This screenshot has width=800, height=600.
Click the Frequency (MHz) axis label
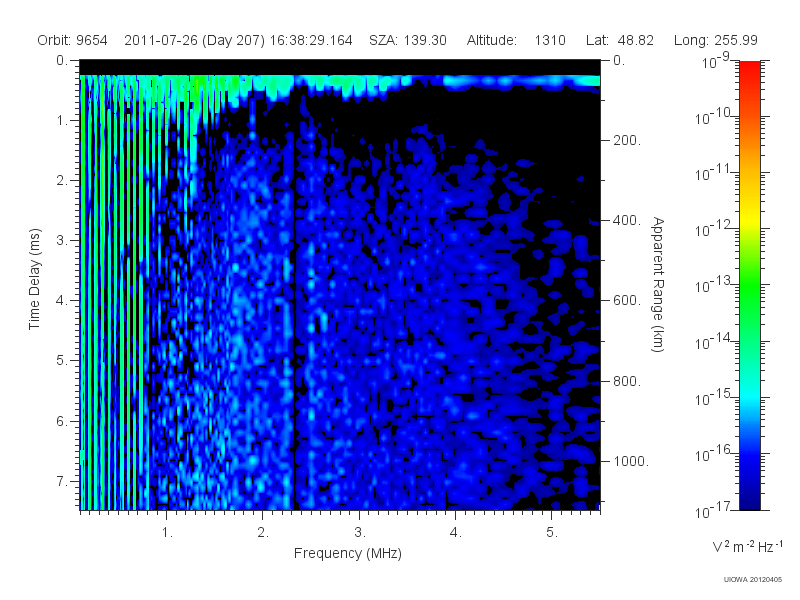[x=347, y=553]
